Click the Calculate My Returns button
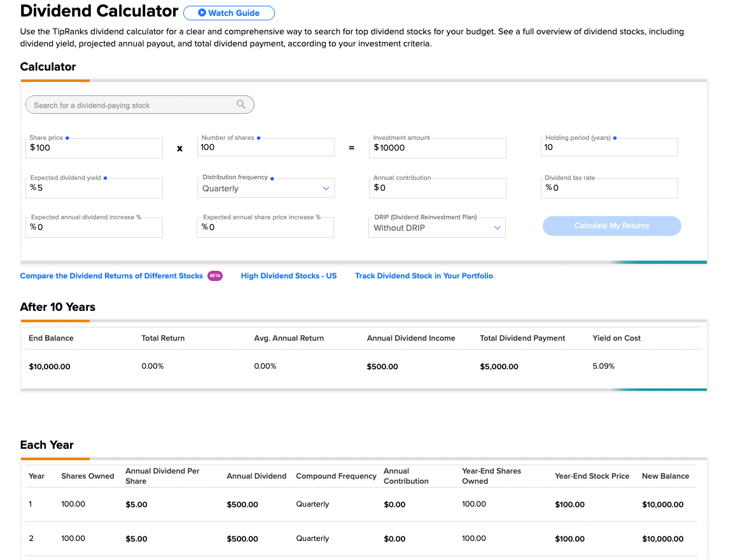Viewport: 731px width, 560px height. click(611, 226)
